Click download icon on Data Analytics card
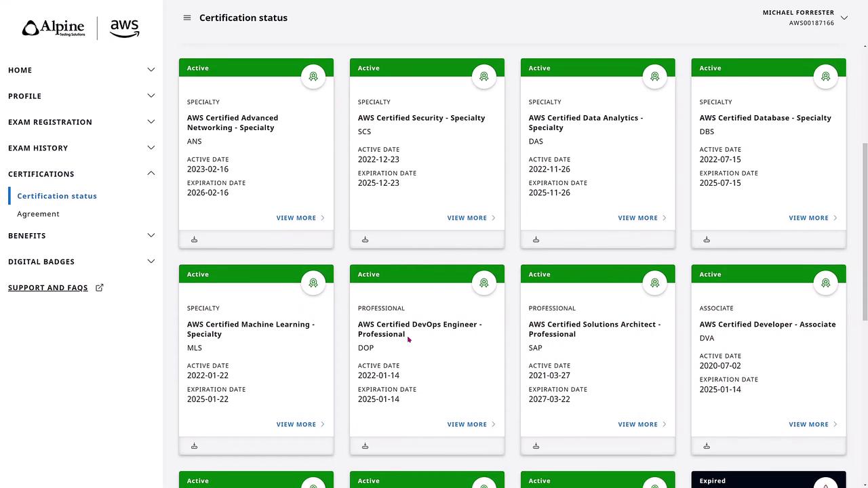Screen dimensions: 868x488 point(536,239)
